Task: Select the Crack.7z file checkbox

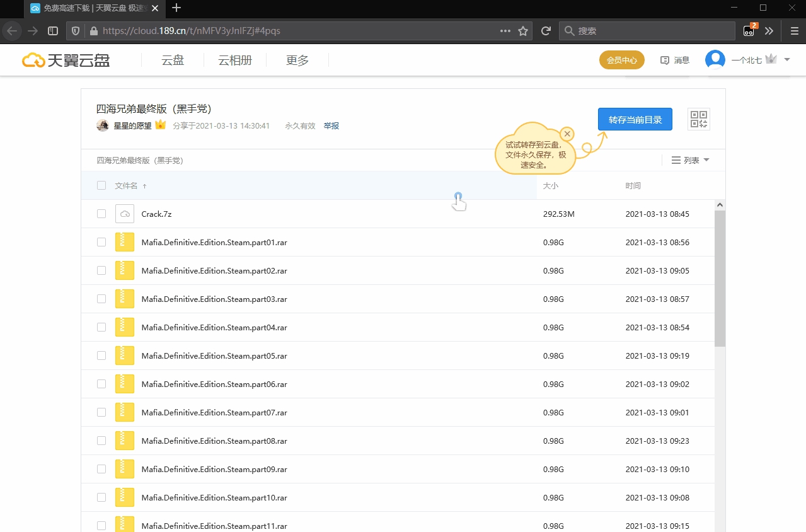Action: (101, 214)
